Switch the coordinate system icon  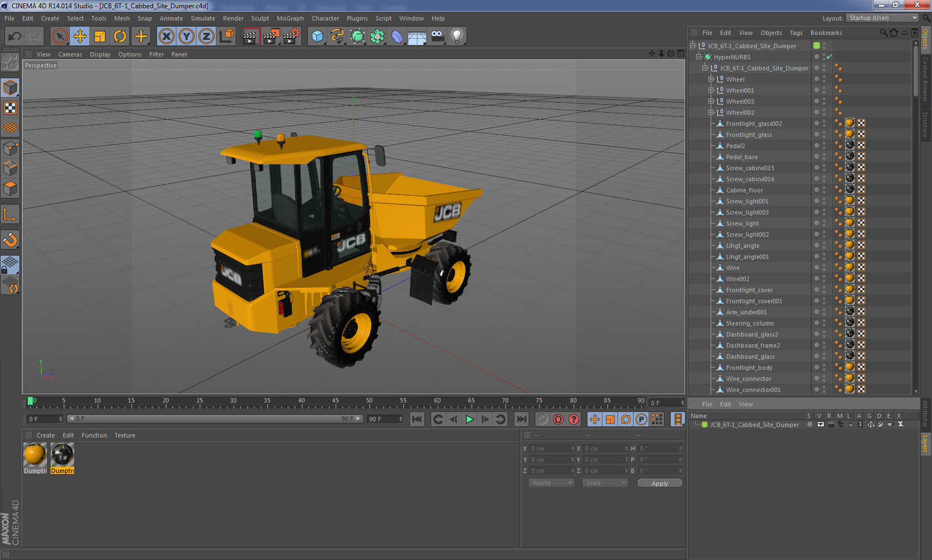(x=226, y=37)
